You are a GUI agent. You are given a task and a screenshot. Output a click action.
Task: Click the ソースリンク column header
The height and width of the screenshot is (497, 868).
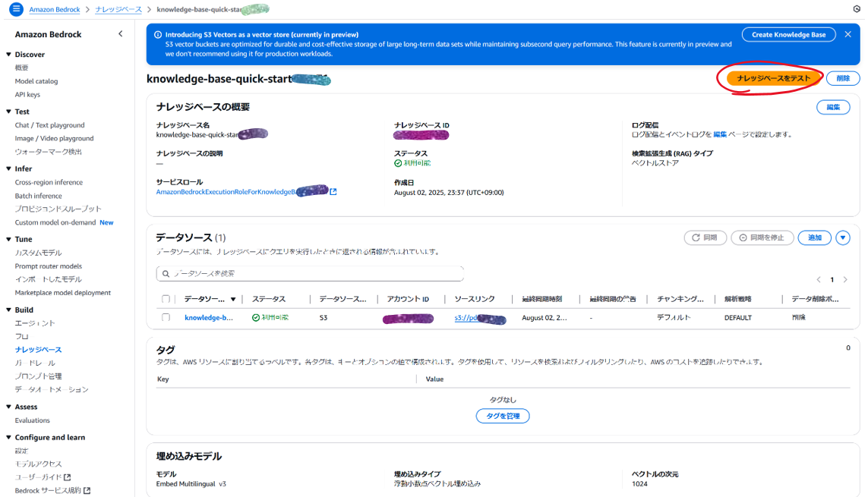pos(475,299)
